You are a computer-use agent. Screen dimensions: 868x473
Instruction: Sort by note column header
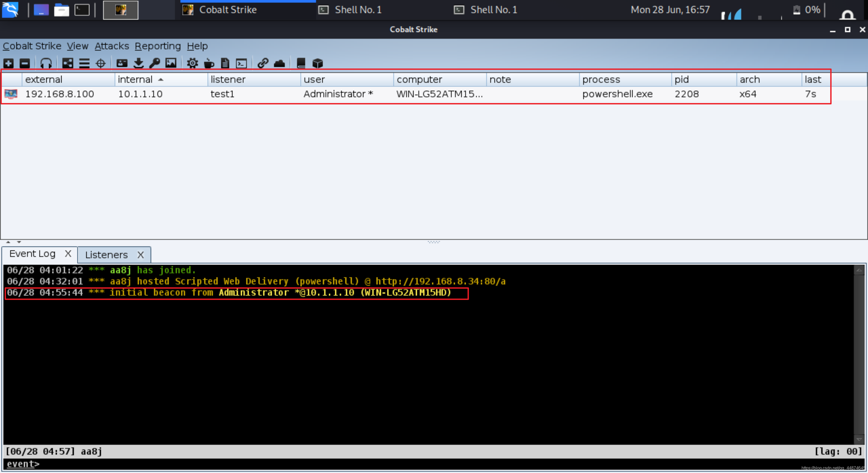(x=533, y=80)
